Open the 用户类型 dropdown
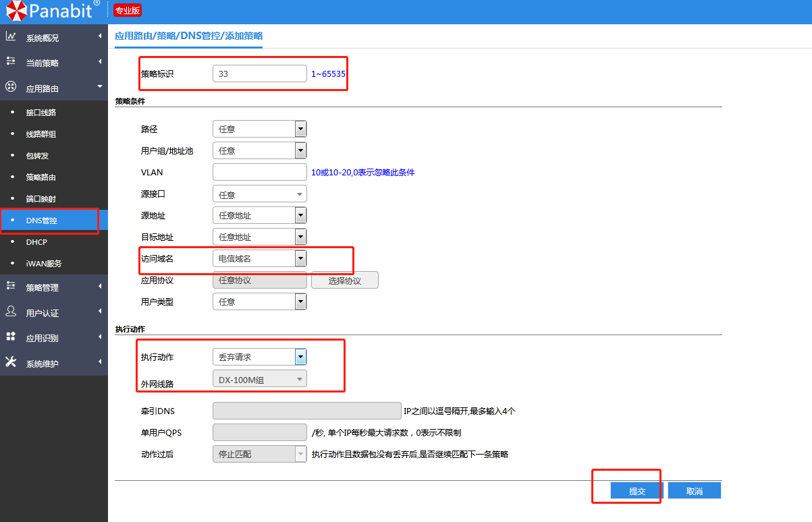Image resolution: width=812 pixels, height=522 pixels. point(300,301)
